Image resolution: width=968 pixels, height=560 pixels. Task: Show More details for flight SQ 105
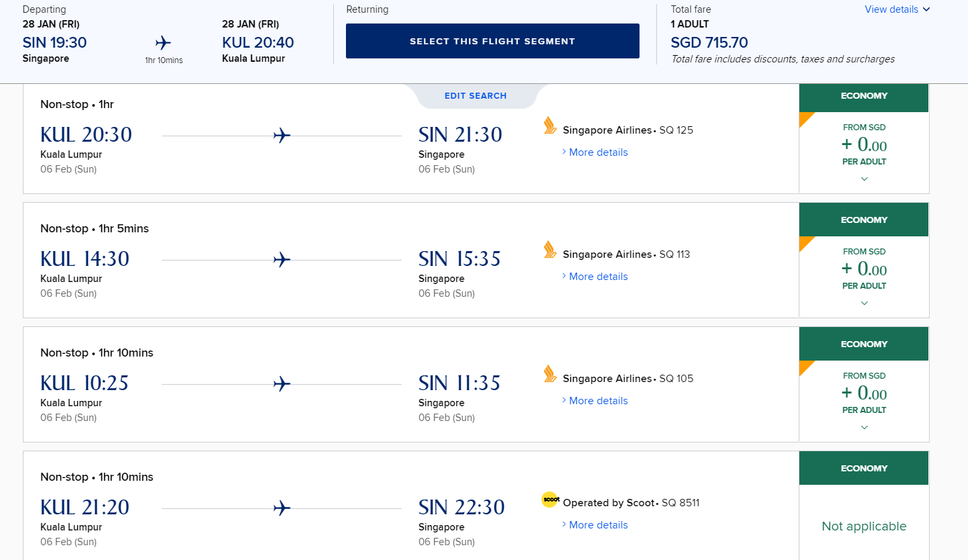pos(598,401)
